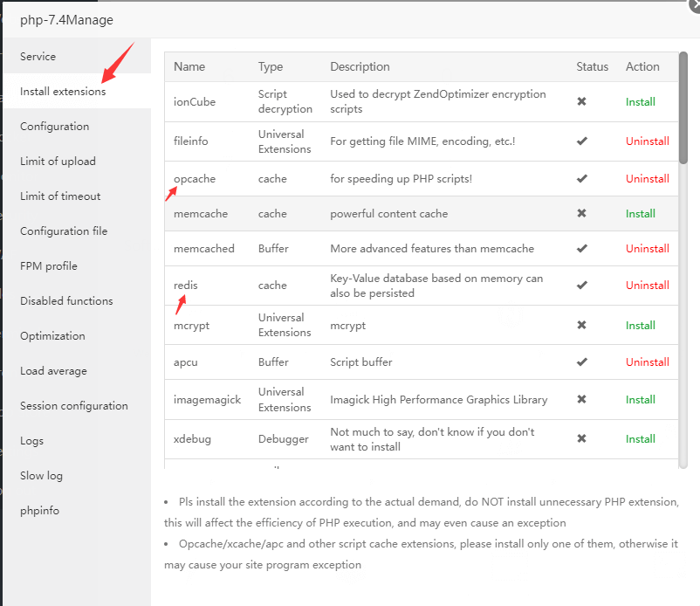Open phpinfo page
The width and height of the screenshot is (700, 606).
pos(40,511)
